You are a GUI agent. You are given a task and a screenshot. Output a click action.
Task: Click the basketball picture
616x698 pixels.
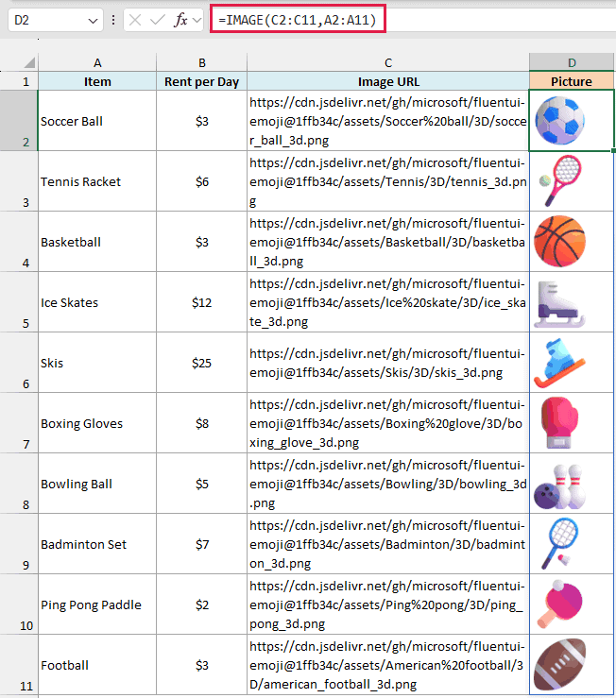click(560, 241)
